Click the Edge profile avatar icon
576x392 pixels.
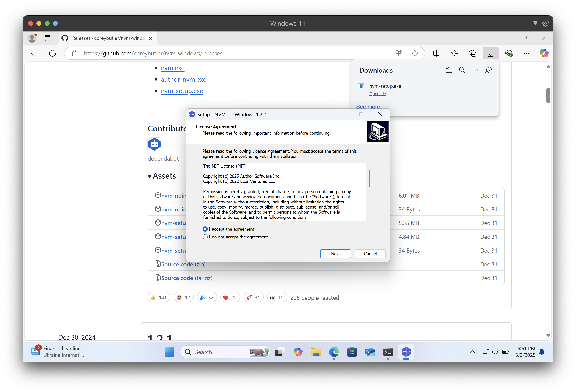(32, 38)
